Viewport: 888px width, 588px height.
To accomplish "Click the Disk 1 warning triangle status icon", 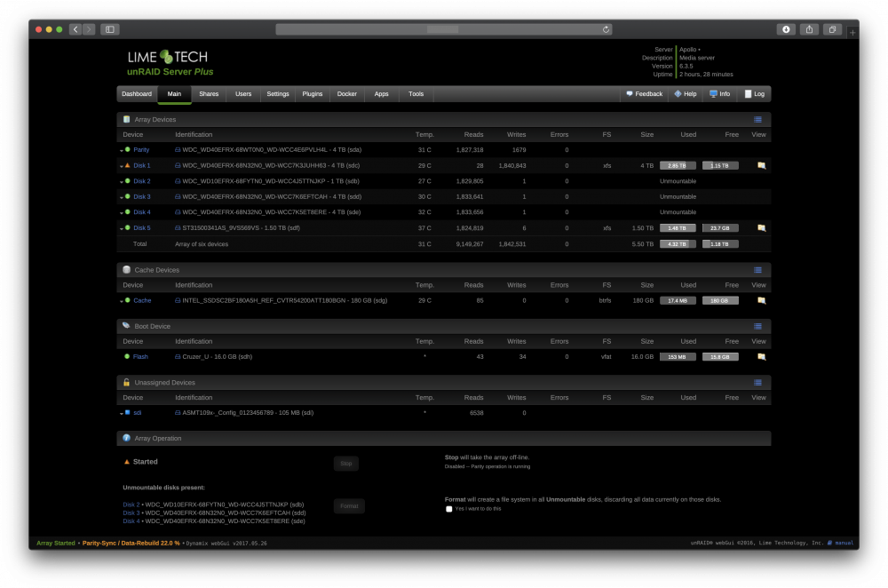I will tap(127, 165).
